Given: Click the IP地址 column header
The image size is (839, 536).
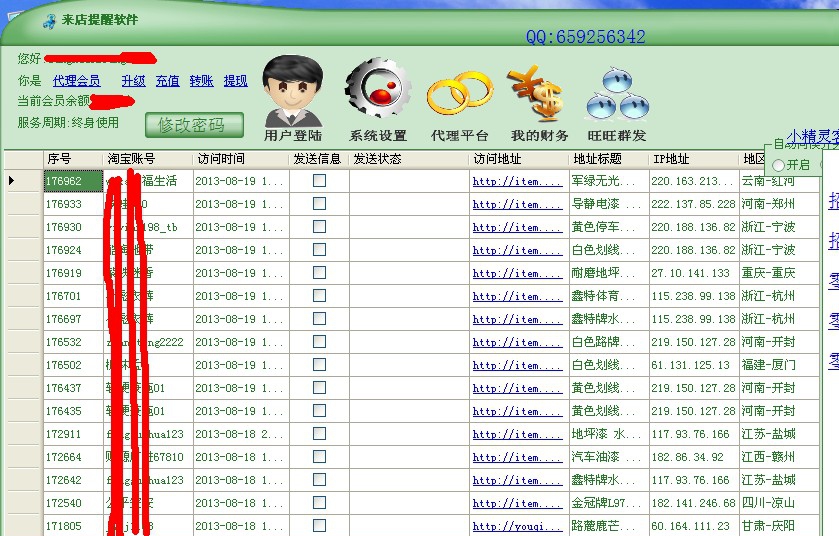Looking at the screenshot, I should tap(694, 159).
